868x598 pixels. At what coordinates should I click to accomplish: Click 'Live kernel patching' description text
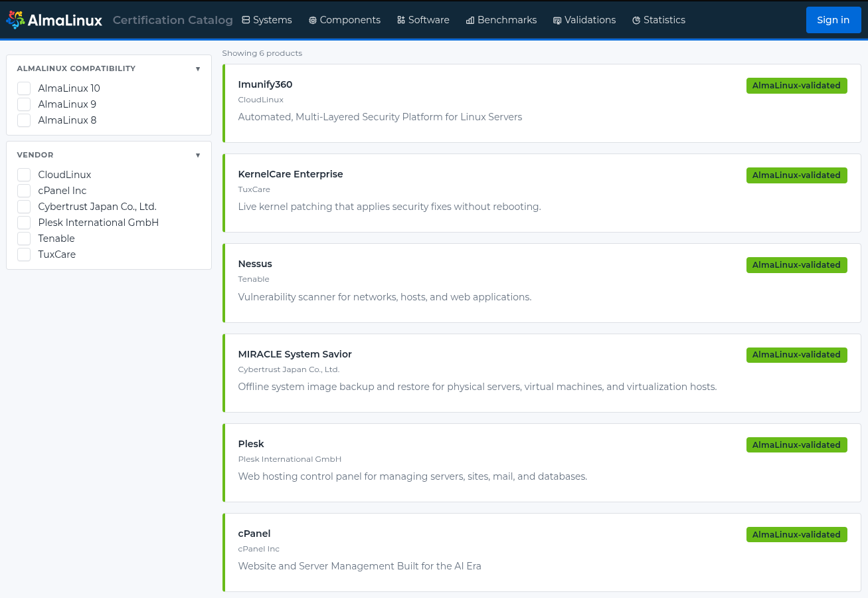click(x=390, y=207)
